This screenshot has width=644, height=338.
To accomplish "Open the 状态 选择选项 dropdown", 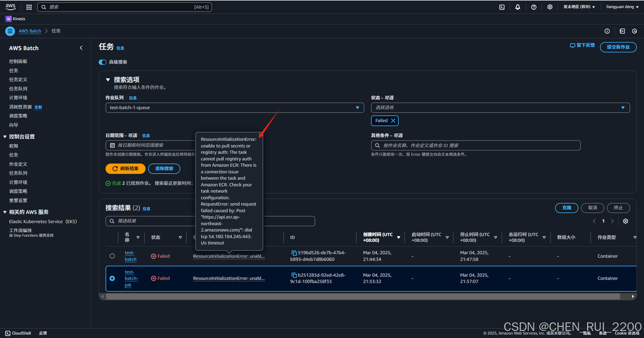I will tap(501, 107).
